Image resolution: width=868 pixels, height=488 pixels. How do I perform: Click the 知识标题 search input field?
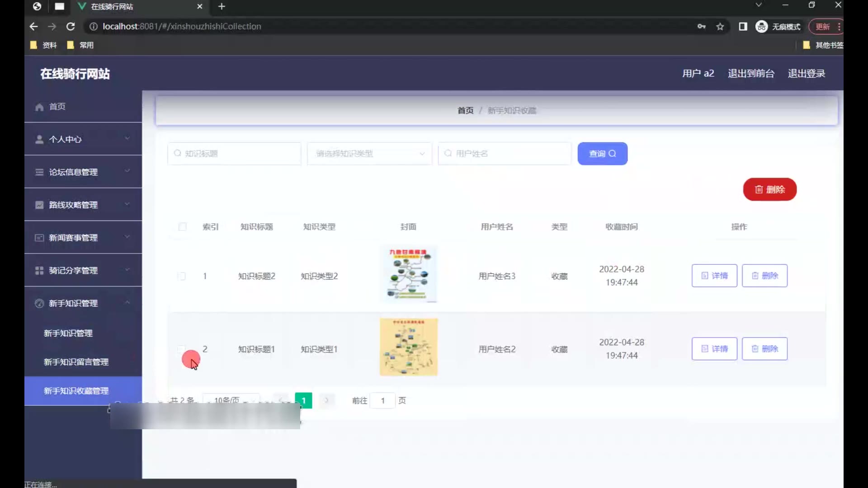coord(234,154)
